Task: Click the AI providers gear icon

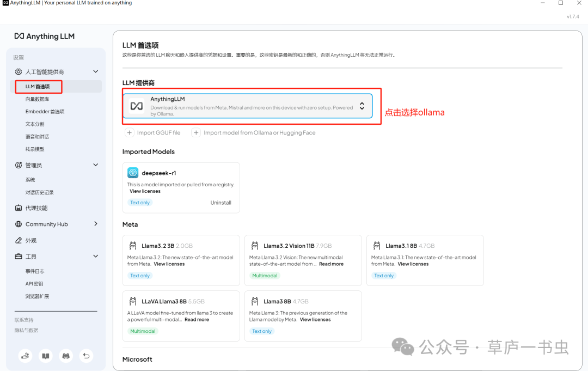Action: [19, 72]
